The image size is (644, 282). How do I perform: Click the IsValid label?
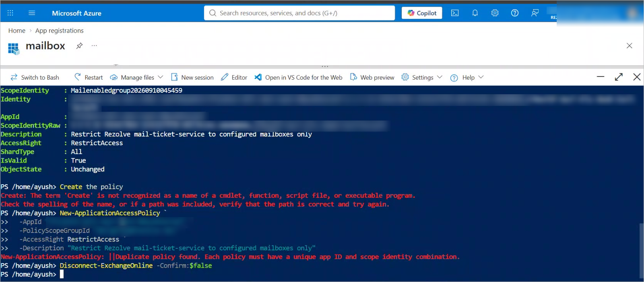coord(14,161)
